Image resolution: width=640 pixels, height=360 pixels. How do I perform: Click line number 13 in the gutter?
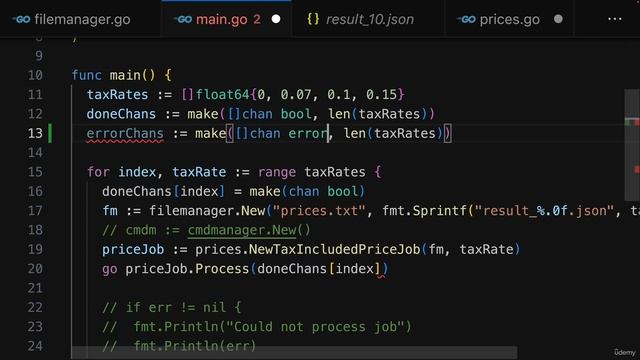point(35,133)
